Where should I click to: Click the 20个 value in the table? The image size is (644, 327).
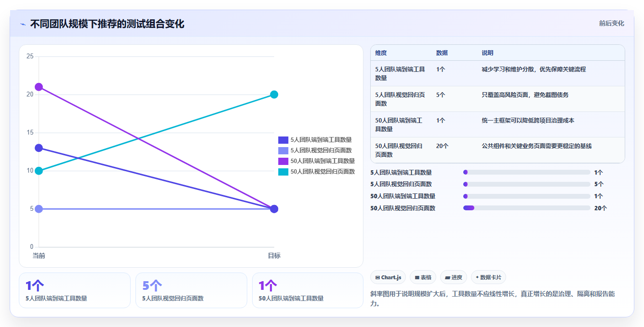click(442, 146)
